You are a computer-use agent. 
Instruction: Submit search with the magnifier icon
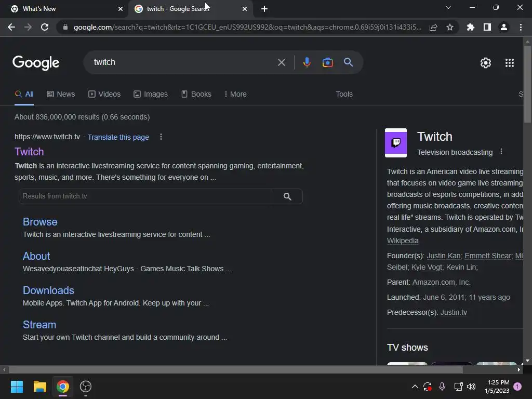pos(348,62)
